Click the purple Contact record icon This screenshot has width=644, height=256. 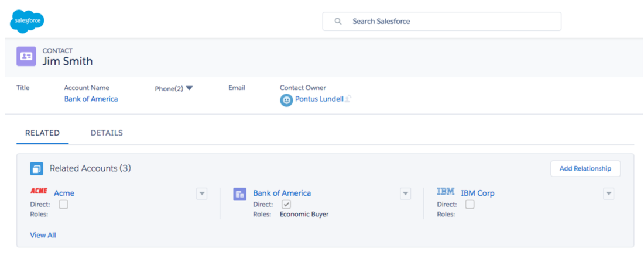pyautogui.click(x=26, y=56)
